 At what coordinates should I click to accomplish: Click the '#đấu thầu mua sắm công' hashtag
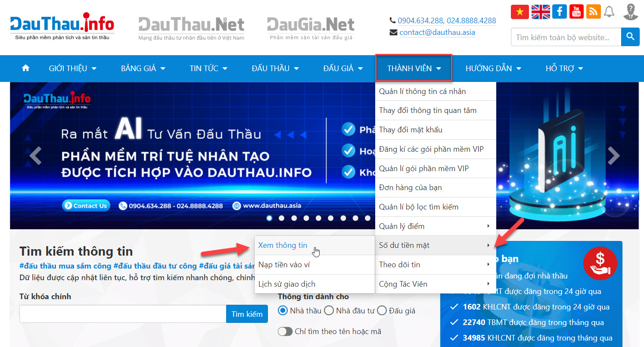65,266
